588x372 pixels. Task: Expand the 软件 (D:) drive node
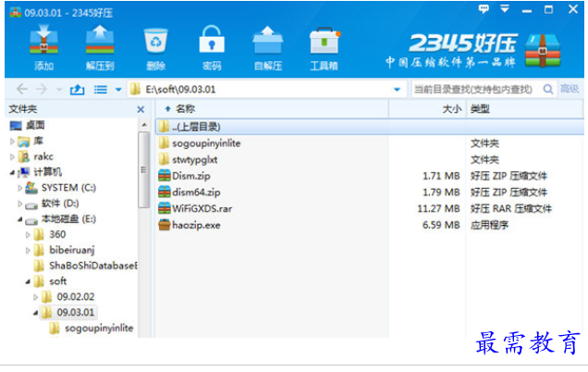(19, 204)
